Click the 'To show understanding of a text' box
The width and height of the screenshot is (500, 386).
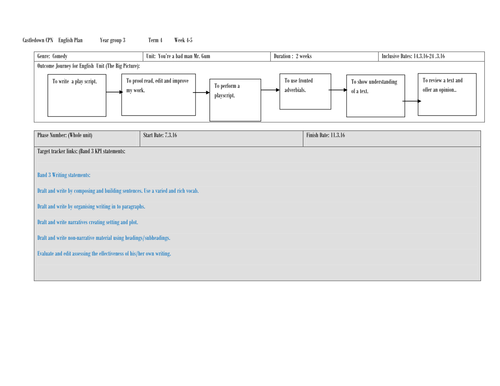pos(376,96)
